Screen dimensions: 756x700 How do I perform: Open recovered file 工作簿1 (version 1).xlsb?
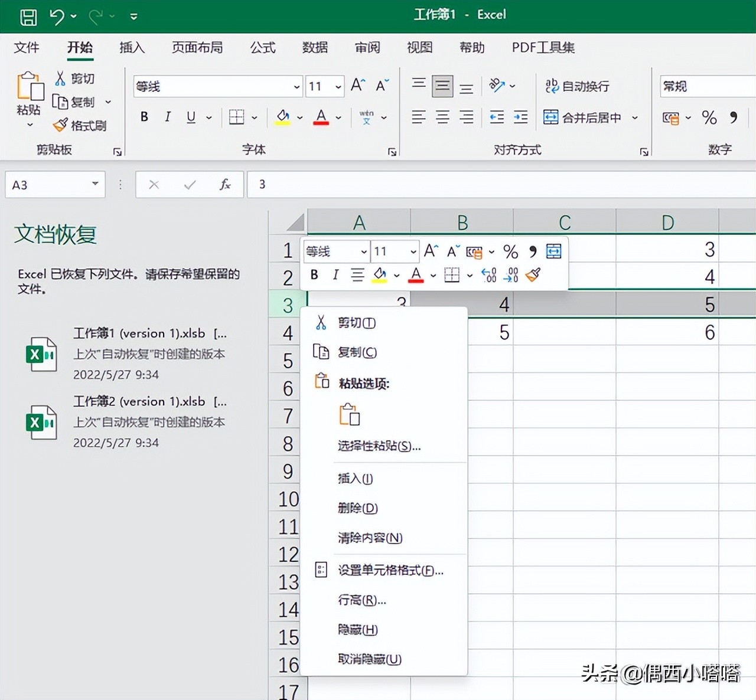[x=139, y=333]
